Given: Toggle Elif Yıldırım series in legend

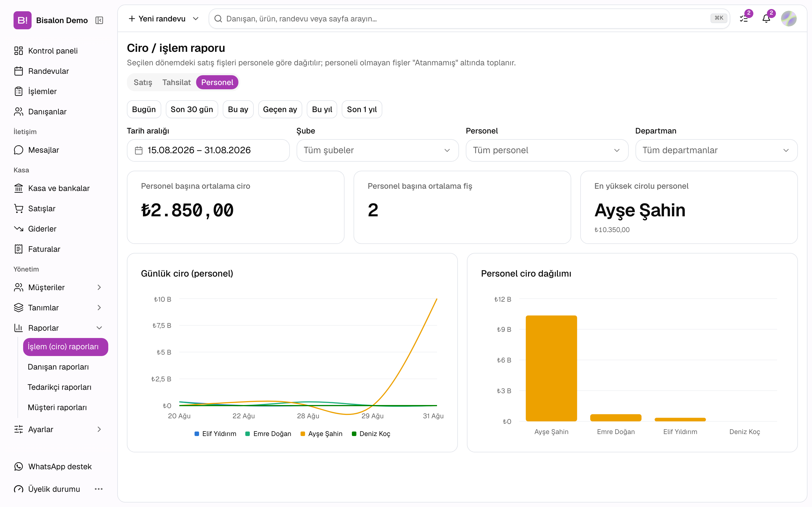Looking at the screenshot, I should click(215, 433).
